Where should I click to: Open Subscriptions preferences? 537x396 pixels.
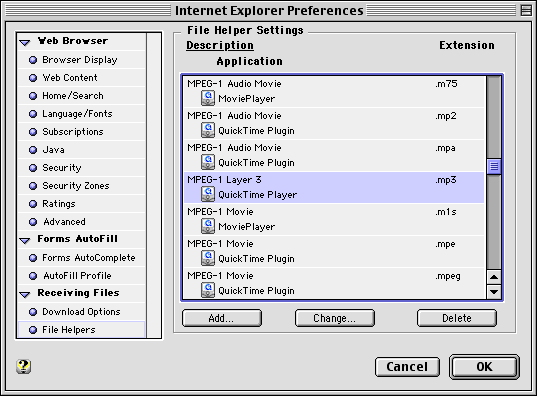82,132
